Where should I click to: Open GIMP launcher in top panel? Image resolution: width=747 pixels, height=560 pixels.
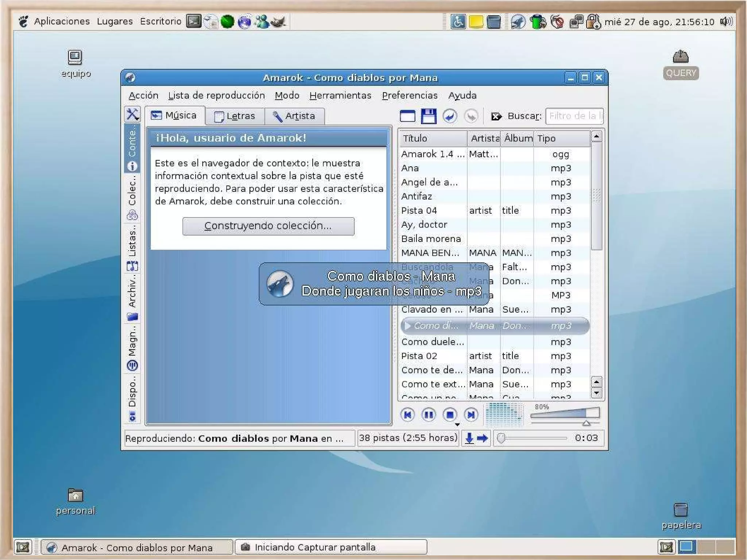click(278, 22)
